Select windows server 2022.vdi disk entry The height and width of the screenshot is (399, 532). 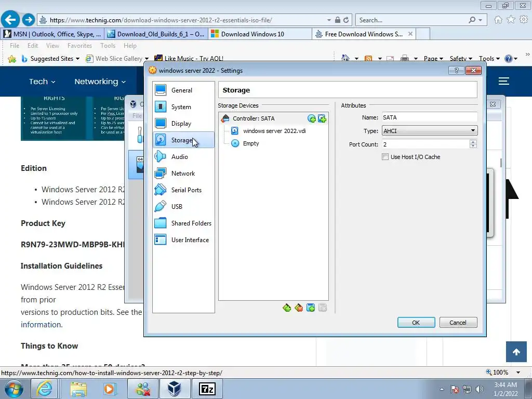coord(274,131)
